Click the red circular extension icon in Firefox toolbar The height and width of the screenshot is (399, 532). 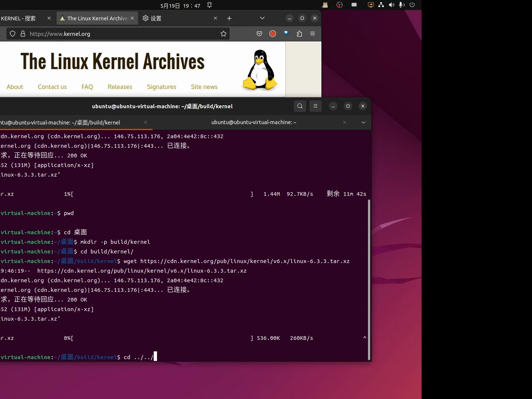pyautogui.click(x=273, y=34)
